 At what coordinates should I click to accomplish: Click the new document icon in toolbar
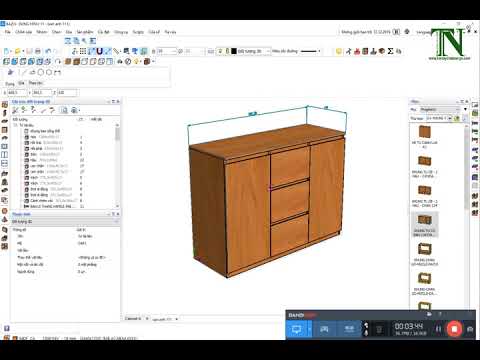(7, 51)
